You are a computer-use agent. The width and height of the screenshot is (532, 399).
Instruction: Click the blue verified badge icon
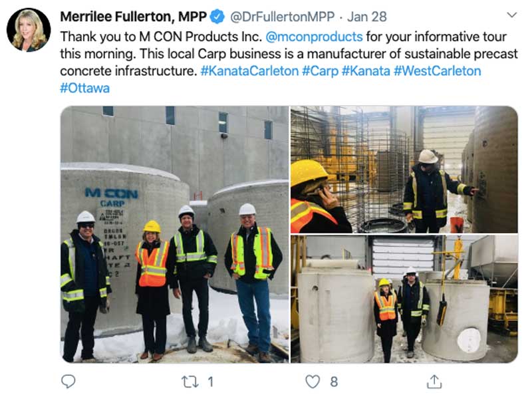217,17
